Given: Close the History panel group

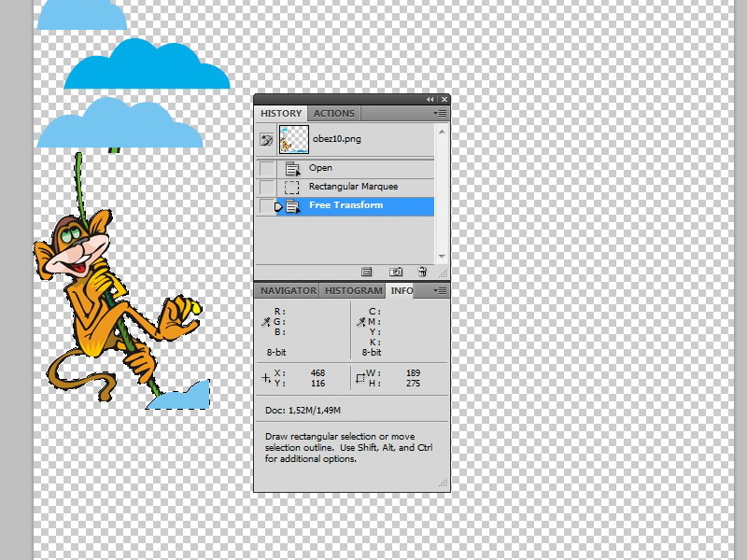Looking at the screenshot, I should pos(444,99).
